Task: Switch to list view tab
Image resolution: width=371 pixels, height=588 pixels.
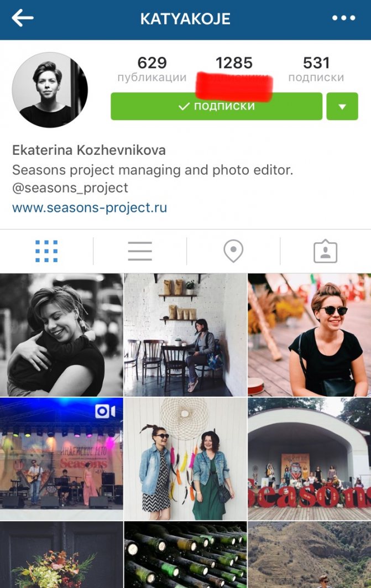Action: (140, 251)
